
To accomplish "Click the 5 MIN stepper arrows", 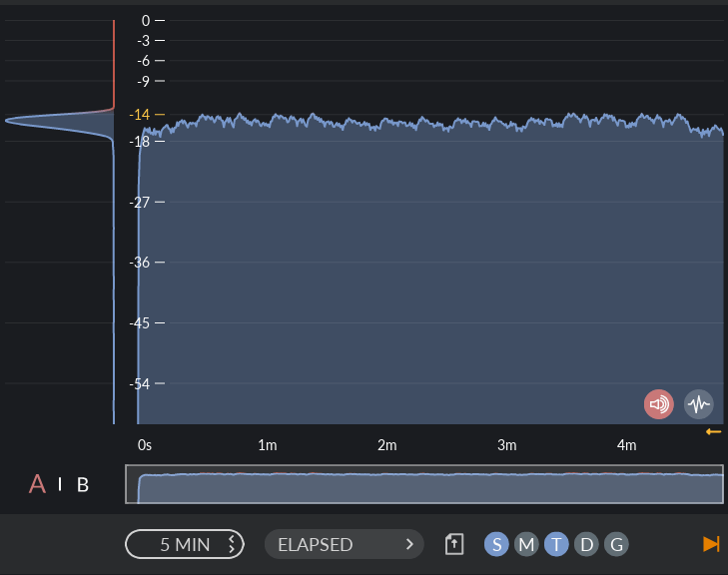I will pyautogui.click(x=232, y=544).
